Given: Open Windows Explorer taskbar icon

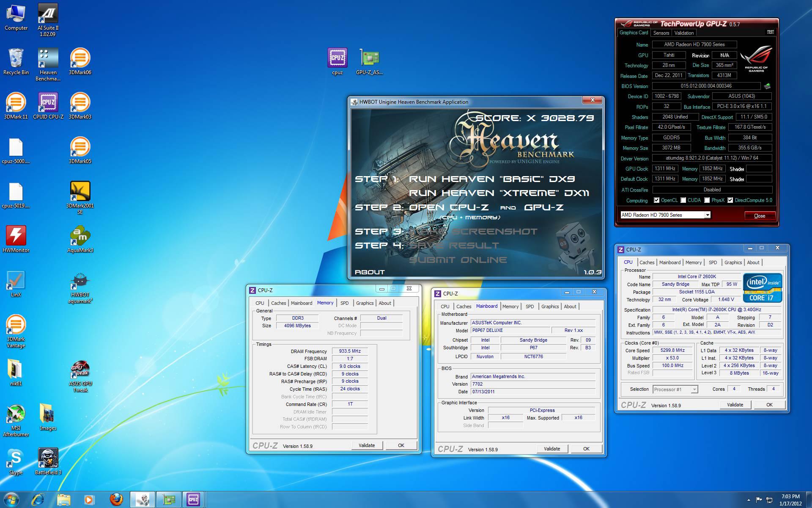Looking at the screenshot, I should (64, 500).
